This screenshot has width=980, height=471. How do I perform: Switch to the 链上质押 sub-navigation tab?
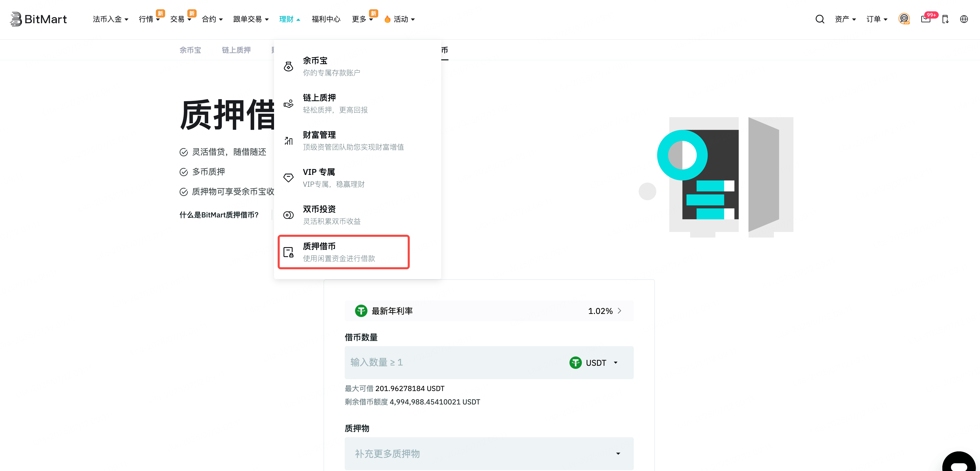236,50
